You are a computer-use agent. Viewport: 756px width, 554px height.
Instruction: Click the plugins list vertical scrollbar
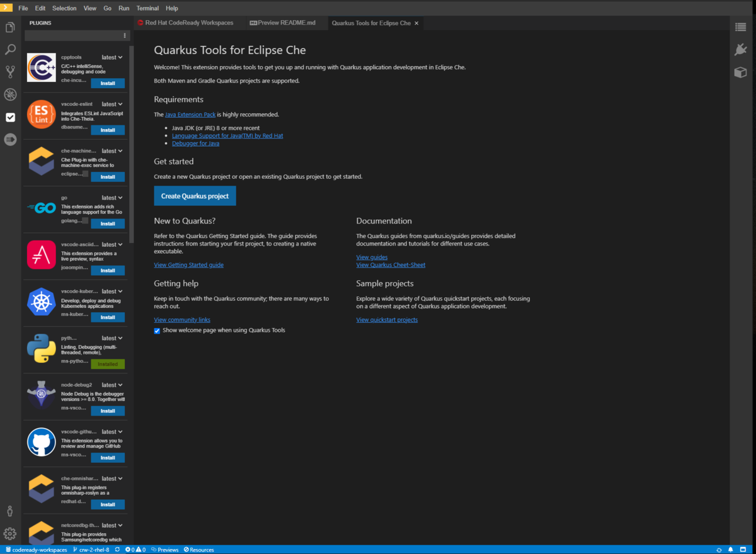coord(132,145)
